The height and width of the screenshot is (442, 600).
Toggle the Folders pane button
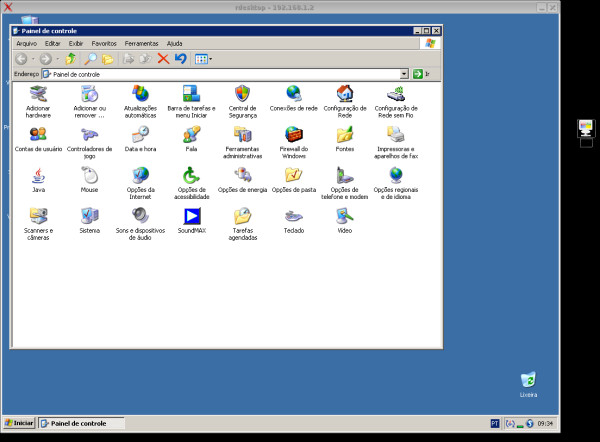pyautogui.click(x=108, y=59)
